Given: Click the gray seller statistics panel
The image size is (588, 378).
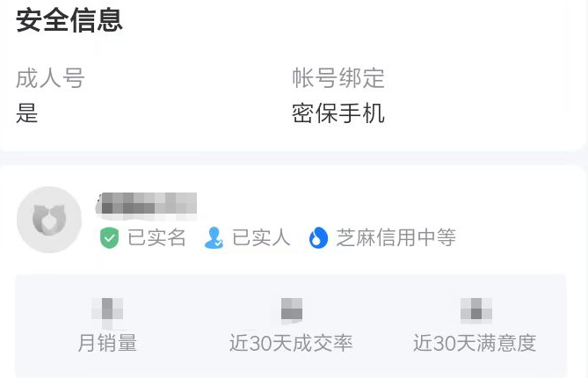Looking at the screenshot, I should tap(291, 326).
